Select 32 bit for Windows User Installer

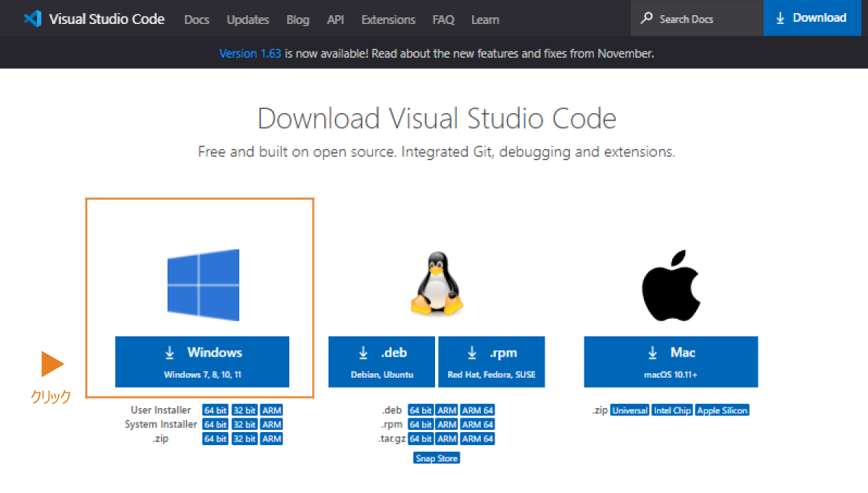tap(244, 410)
